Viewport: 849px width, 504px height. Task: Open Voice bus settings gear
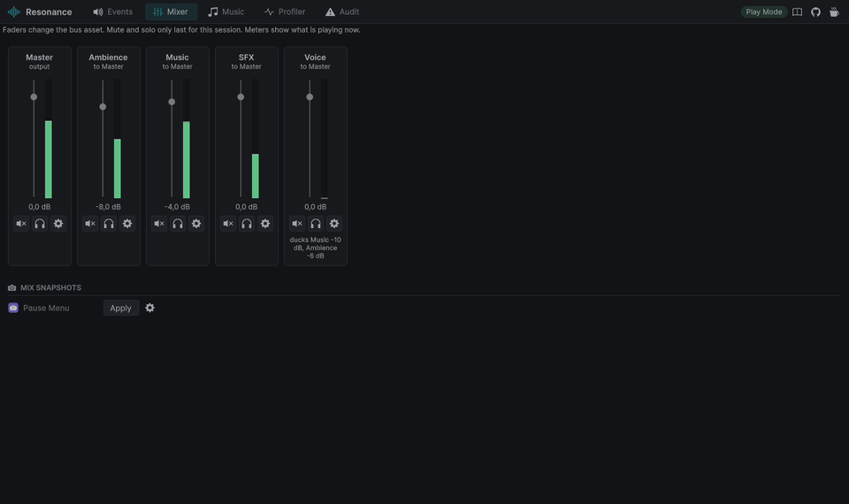[334, 224]
